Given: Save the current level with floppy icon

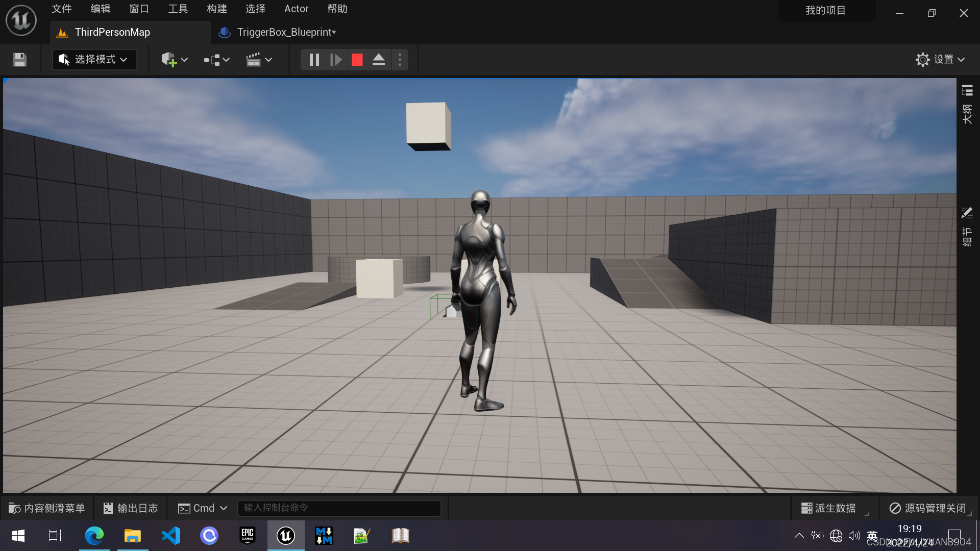Looking at the screenshot, I should pos(20,60).
